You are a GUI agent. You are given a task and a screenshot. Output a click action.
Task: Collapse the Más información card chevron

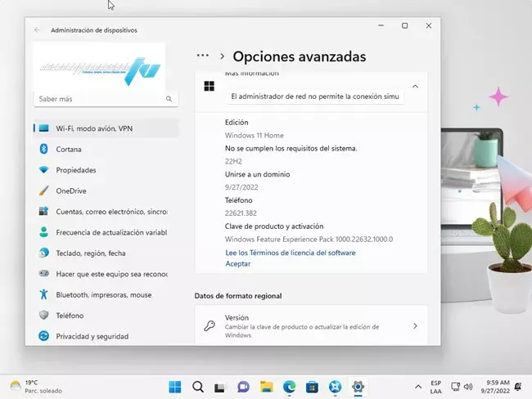point(415,87)
